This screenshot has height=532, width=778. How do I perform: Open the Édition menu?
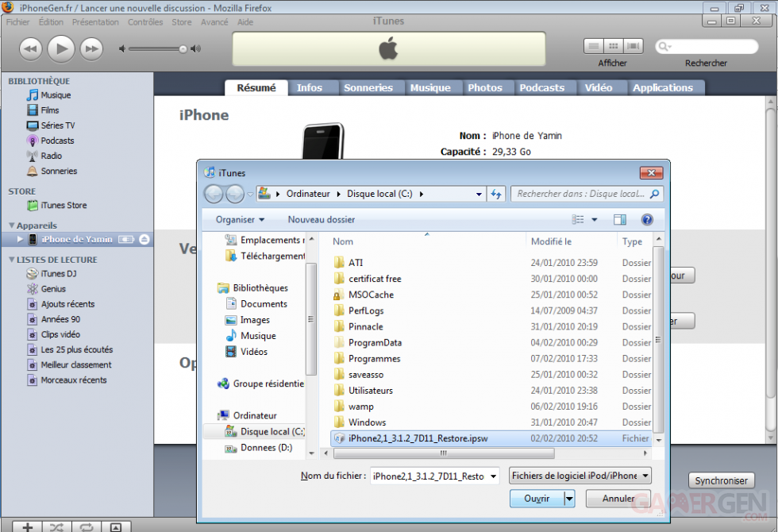click(51, 22)
